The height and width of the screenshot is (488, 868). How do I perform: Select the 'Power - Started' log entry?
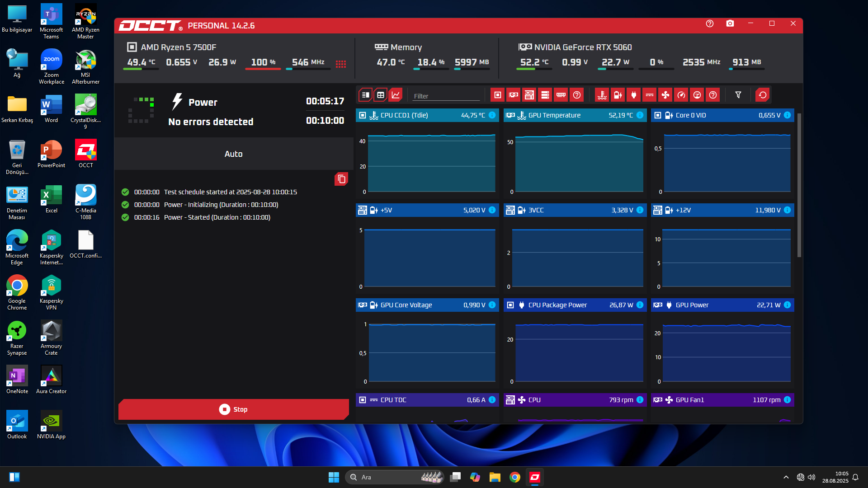coord(196,217)
